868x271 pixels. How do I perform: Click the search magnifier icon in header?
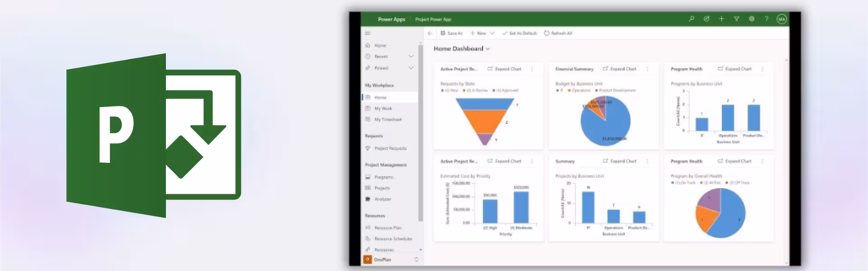point(691,19)
